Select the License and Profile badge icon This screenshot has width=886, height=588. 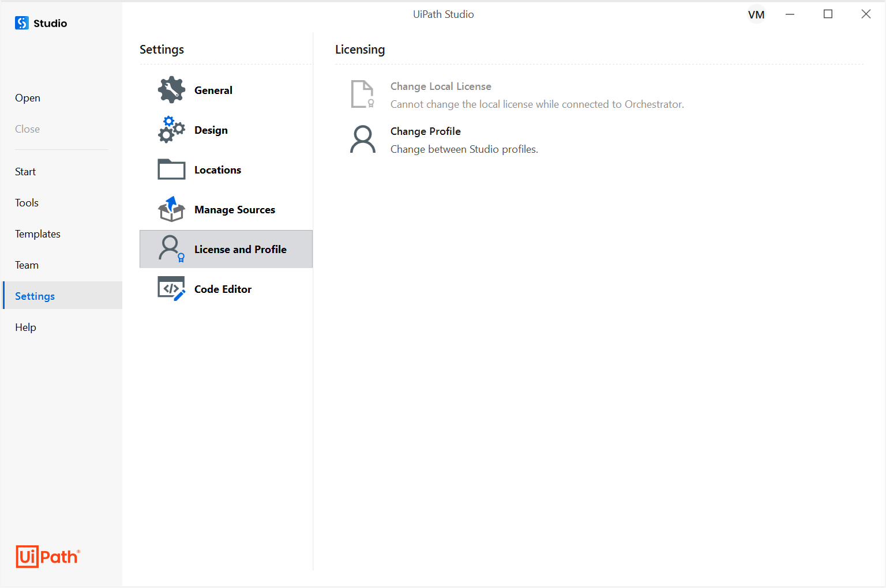(170, 248)
